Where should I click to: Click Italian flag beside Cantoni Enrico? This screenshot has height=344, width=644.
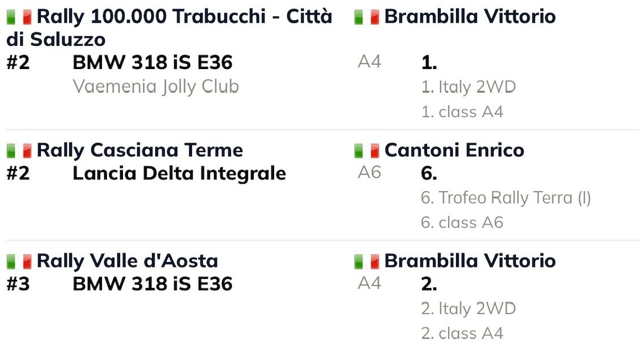367,150
